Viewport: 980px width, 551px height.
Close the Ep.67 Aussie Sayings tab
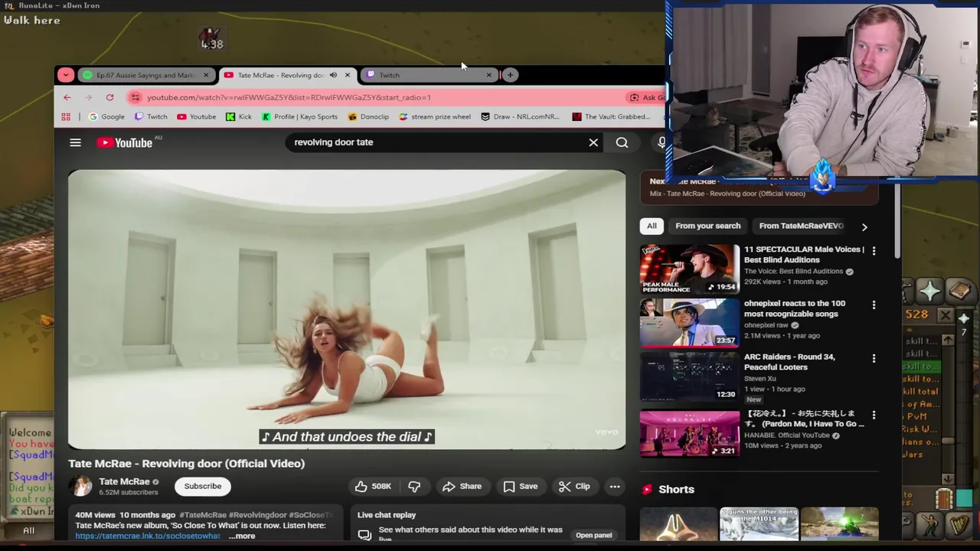(x=205, y=75)
